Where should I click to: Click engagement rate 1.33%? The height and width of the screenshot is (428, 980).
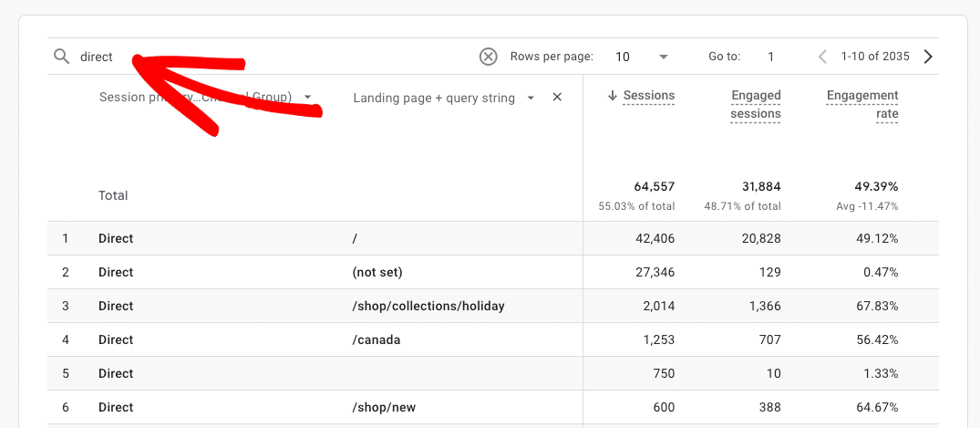point(881,373)
